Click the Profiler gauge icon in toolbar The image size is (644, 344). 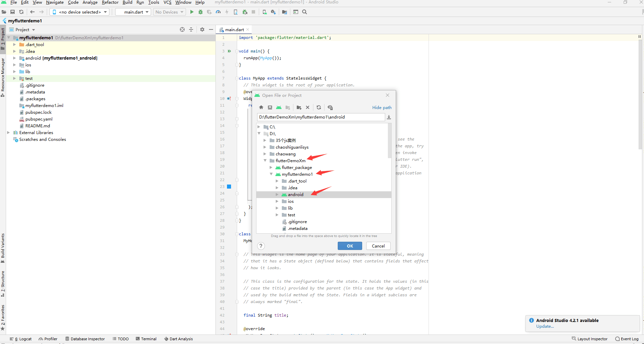tap(218, 12)
